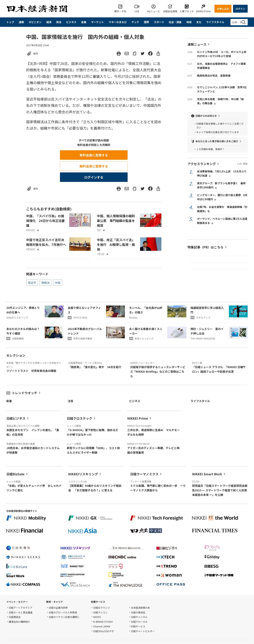The height and width of the screenshot is (644, 254).
Task: Click the search magnifier icon
Action: coord(244,22)
